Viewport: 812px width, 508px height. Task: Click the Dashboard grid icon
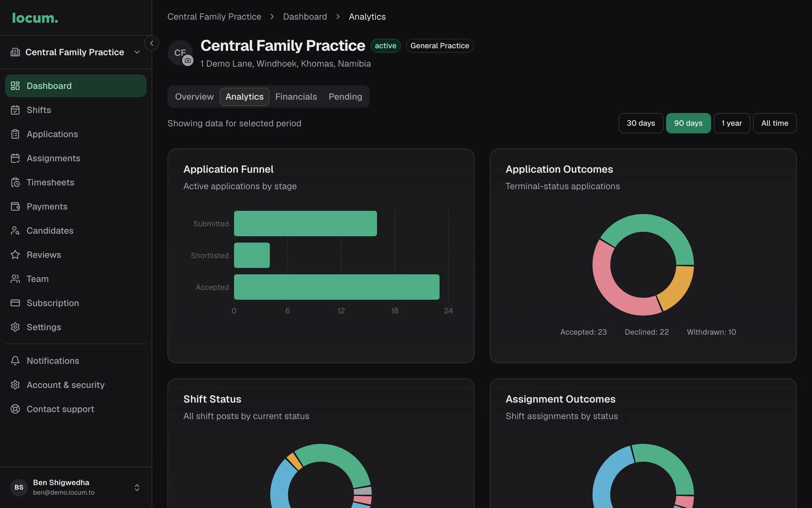click(x=15, y=86)
